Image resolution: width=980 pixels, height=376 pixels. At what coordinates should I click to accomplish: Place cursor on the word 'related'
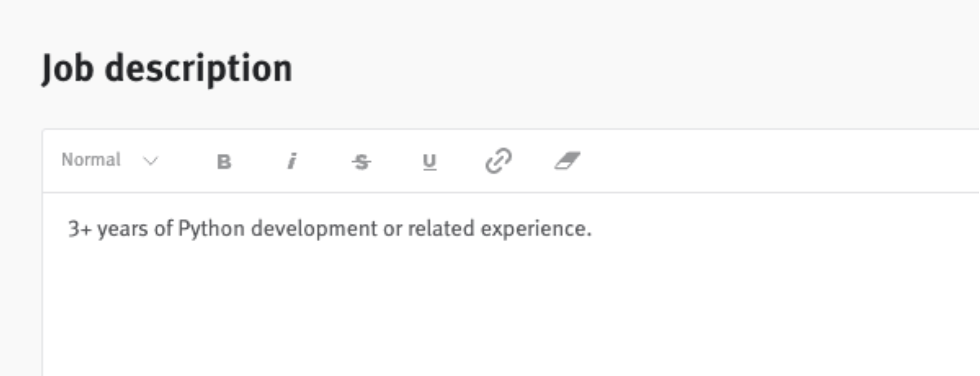(x=441, y=229)
